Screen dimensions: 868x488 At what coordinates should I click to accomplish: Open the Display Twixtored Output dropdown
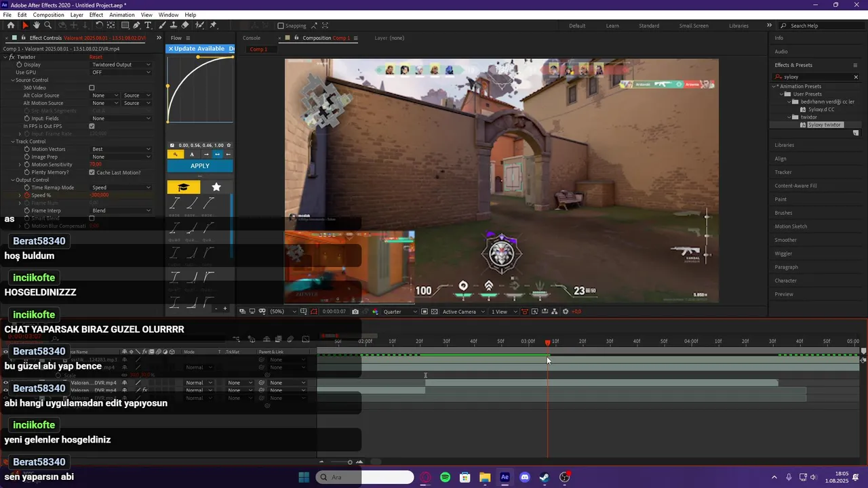(121, 64)
